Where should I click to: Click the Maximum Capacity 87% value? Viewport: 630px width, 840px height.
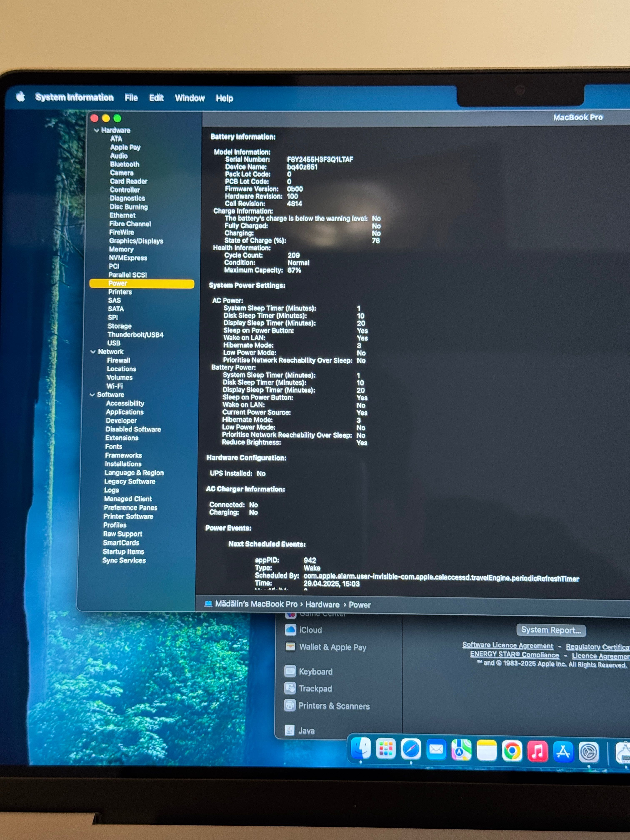point(294,270)
